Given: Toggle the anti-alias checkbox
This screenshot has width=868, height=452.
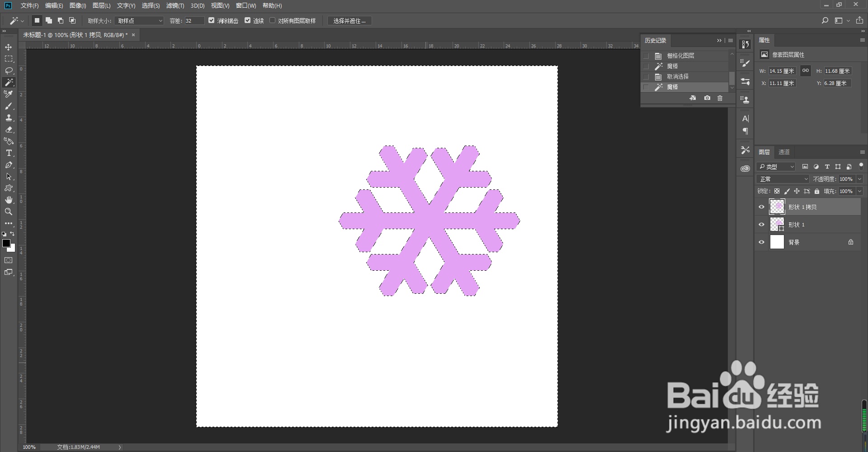Looking at the screenshot, I should pyautogui.click(x=211, y=20).
